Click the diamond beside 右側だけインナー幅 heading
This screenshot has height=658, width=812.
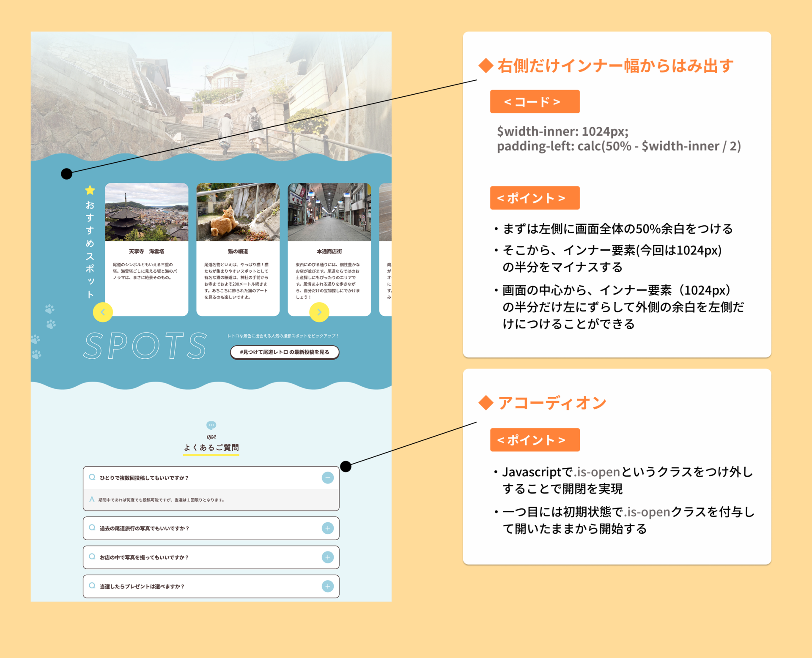[486, 66]
